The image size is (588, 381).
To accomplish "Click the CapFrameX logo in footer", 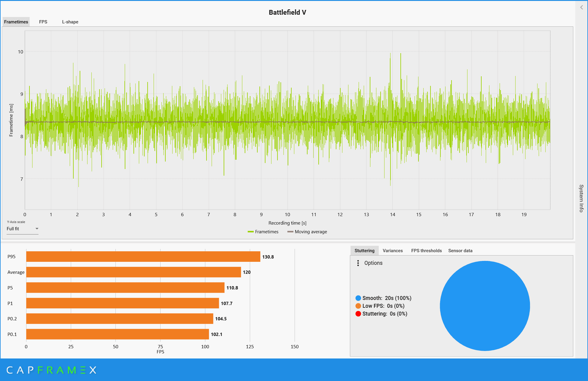I will click(51, 370).
